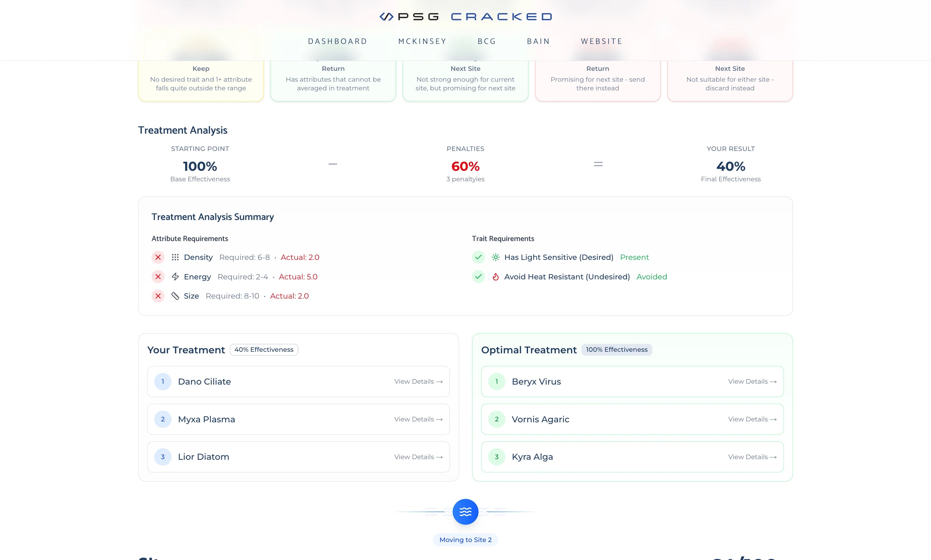Click the Moving to Site 2 badge
The width and height of the screenshot is (931, 560).
click(x=465, y=540)
